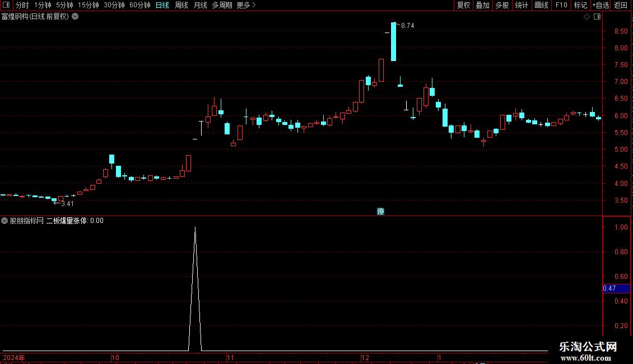Viewport: 633px width, 364px height.
Task: Click the 0.47 value tag on indicator axis
Action: tap(616, 288)
